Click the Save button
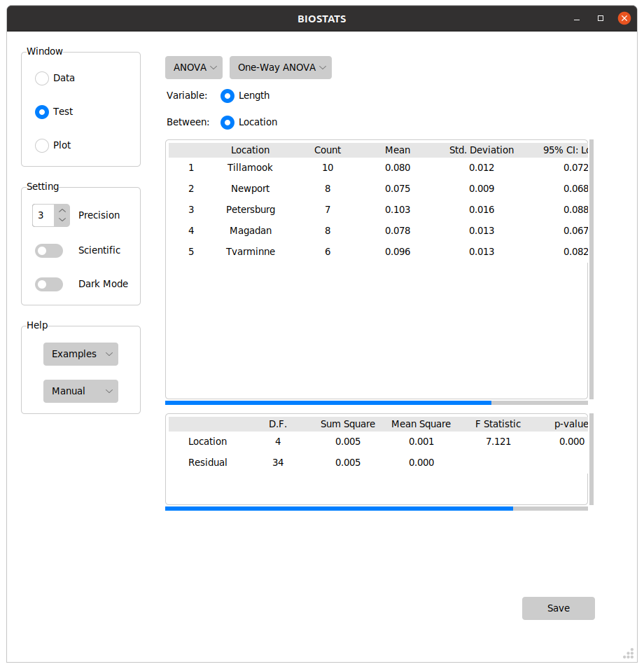This screenshot has width=644, height=669. [x=558, y=609]
